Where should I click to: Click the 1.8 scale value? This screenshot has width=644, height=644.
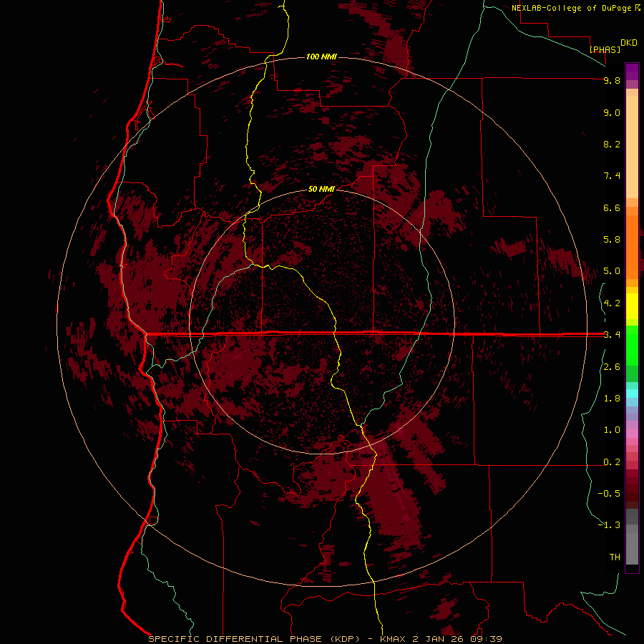(x=612, y=399)
